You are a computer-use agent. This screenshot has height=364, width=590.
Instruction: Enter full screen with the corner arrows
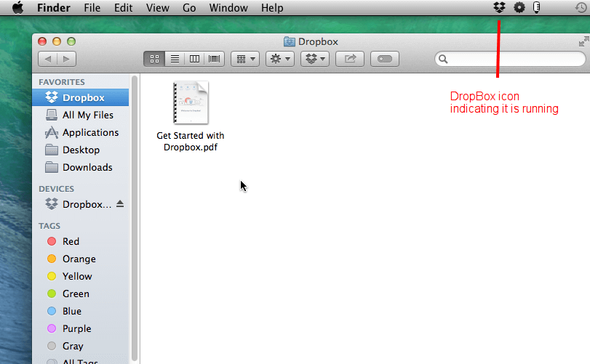(x=584, y=41)
